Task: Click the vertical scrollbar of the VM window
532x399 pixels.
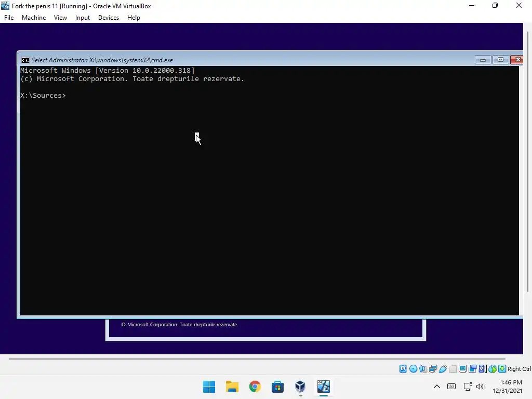Action: pyautogui.click(x=528, y=162)
